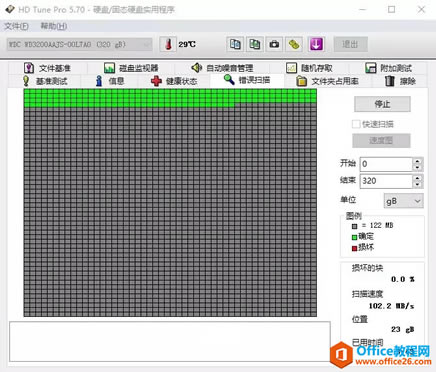Click the gray 122 MB legend square
This screenshot has height=372, width=436.
click(x=354, y=226)
